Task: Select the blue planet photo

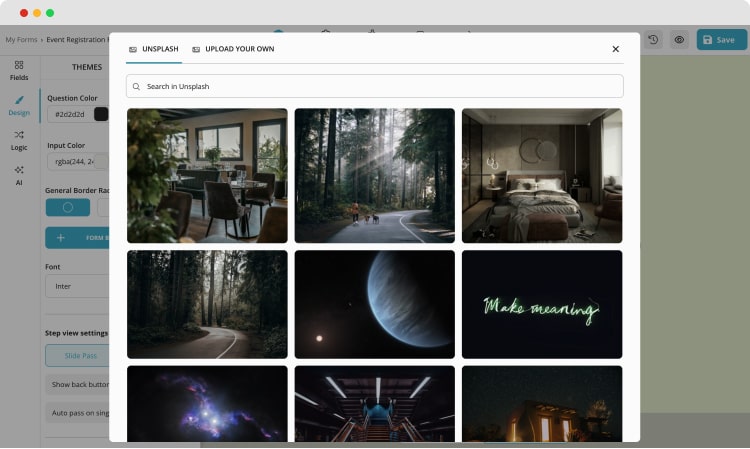Action: (375, 304)
